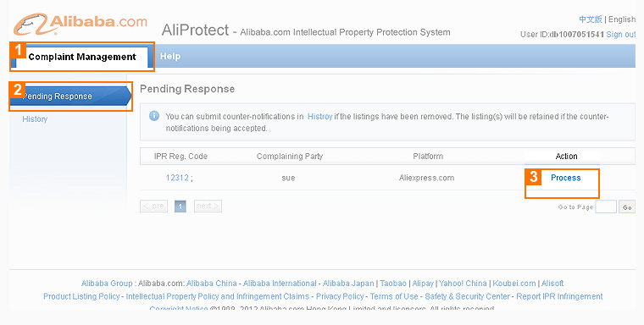Sign out of the account
Viewport: 644px width, 325px height.
(620, 35)
